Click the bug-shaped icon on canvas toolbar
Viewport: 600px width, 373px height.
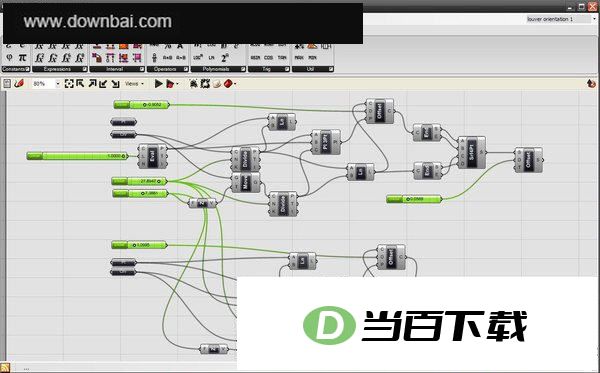[x=194, y=83]
